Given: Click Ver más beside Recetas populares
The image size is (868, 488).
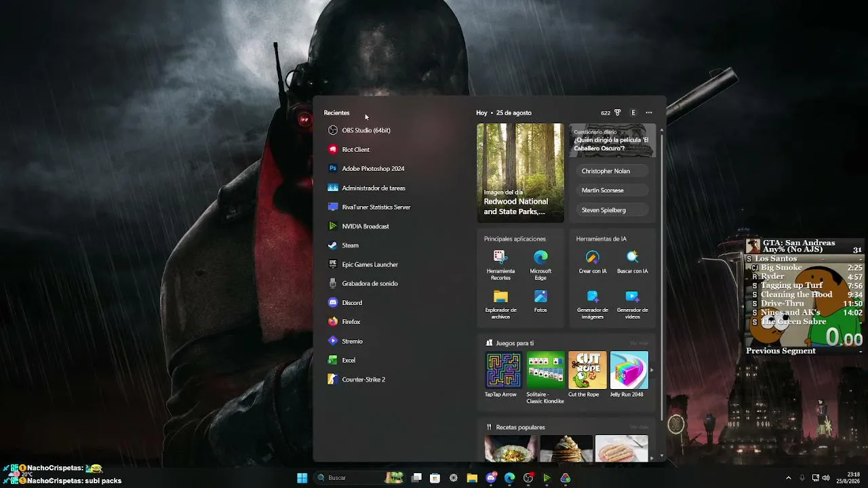Looking at the screenshot, I should pos(639,427).
